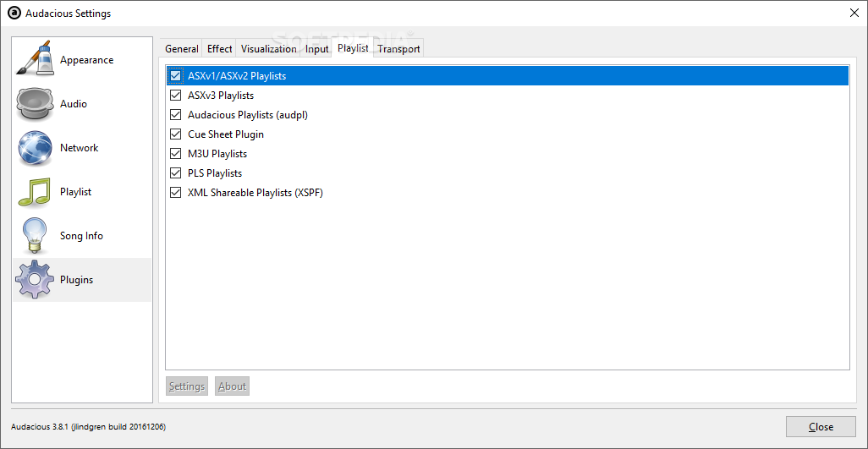Screen dimensions: 868x449
Task: Close the settings with Close button
Action: [x=821, y=426]
